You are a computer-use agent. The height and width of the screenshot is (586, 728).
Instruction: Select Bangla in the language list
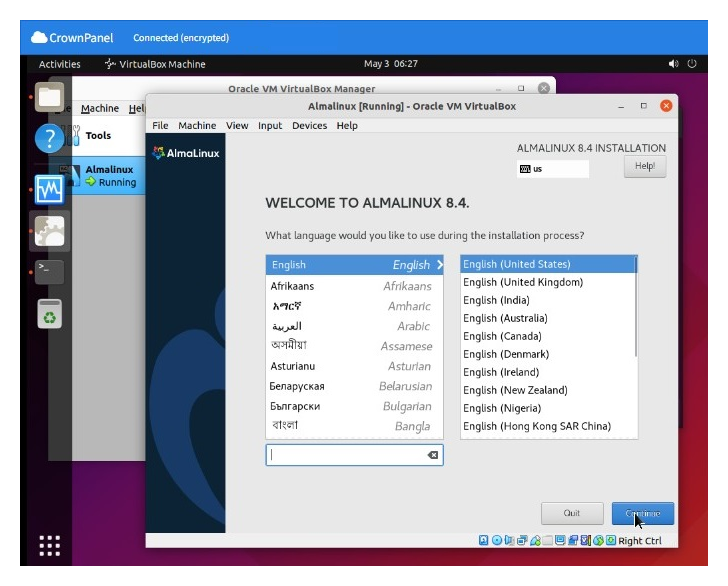pyautogui.click(x=354, y=426)
